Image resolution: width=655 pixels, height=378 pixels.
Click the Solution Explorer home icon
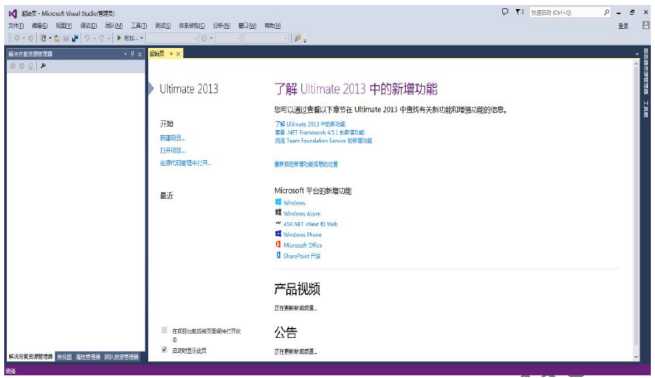click(13, 66)
